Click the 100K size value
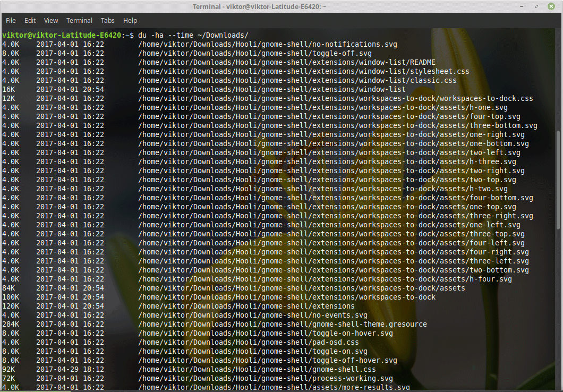The width and height of the screenshot is (563, 392). (x=11, y=297)
